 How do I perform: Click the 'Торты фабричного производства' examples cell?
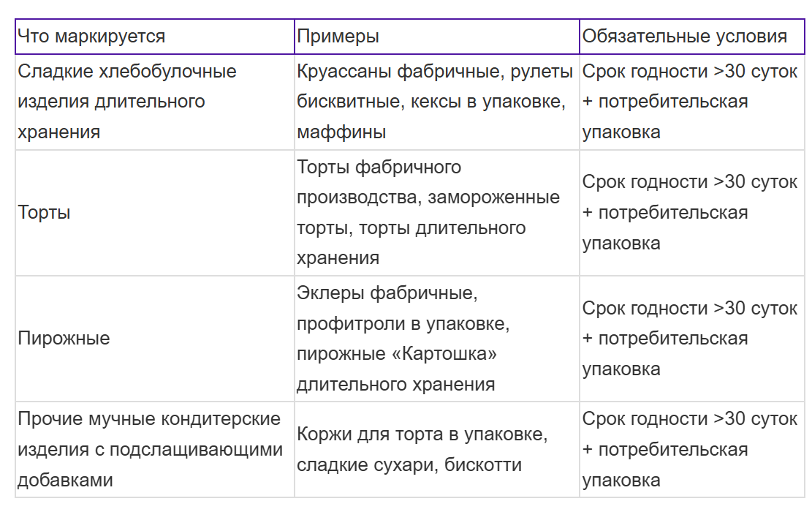(x=436, y=213)
